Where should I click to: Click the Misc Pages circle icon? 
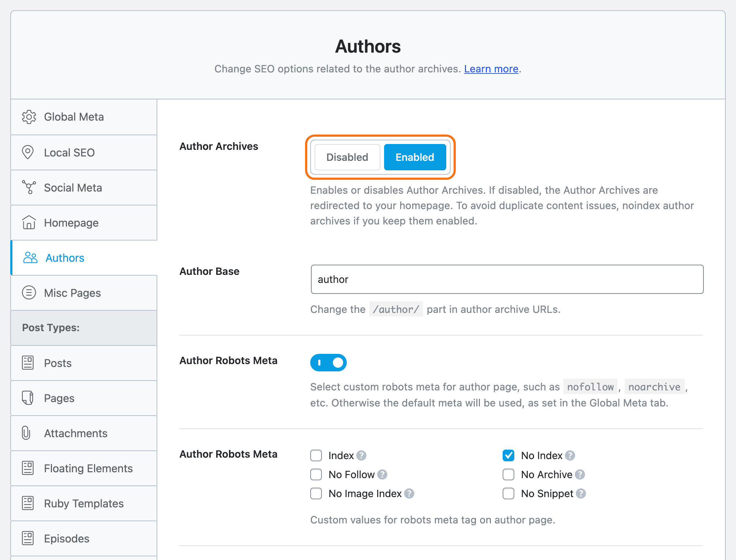[29, 292]
